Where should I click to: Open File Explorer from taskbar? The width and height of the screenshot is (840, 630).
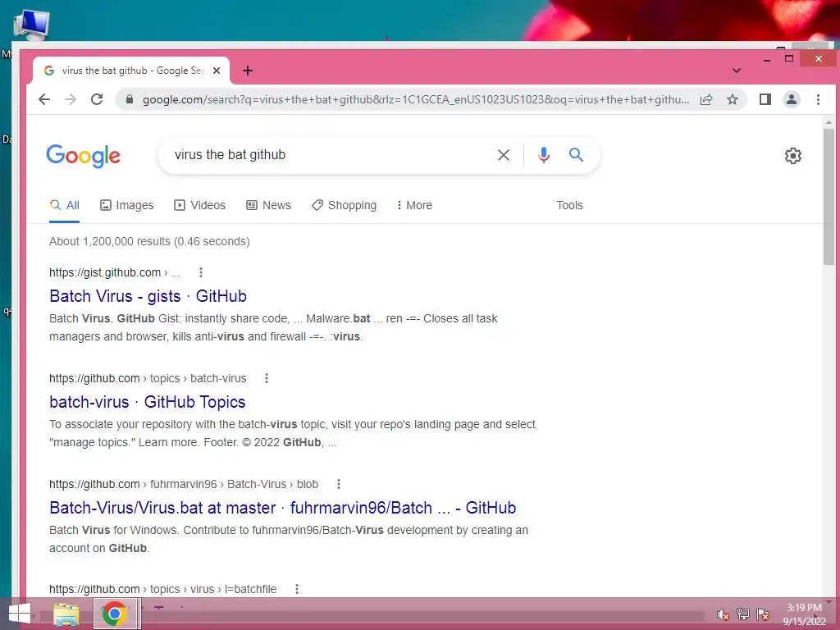click(x=66, y=614)
